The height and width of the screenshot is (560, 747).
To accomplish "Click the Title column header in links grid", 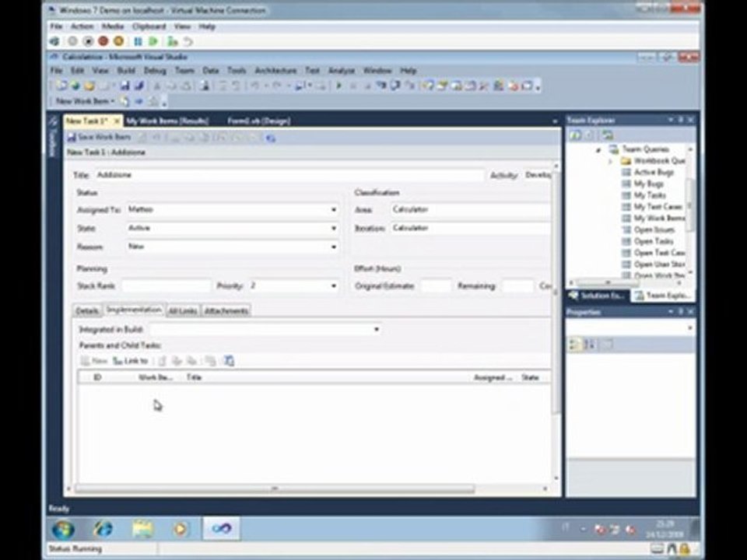I will click(x=194, y=378).
